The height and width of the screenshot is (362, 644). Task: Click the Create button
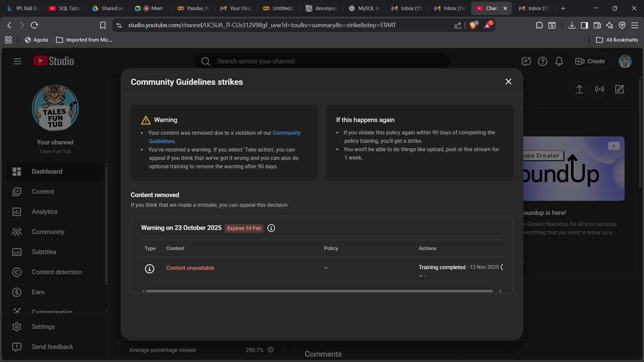(590, 61)
